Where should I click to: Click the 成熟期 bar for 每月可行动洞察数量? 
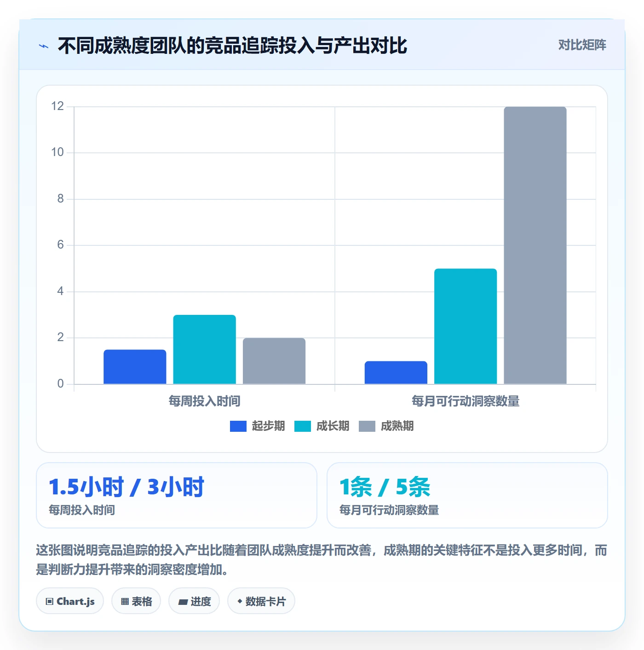[x=535, y=245]
